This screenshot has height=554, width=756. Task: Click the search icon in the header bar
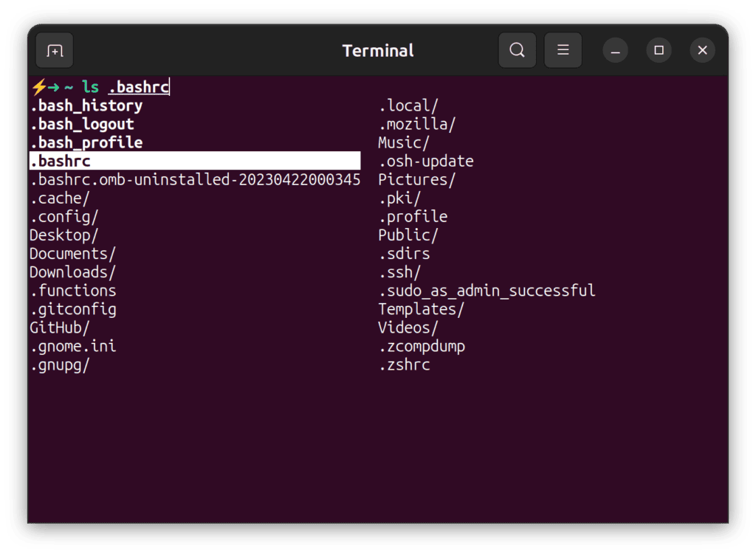(x=517, y=50)
